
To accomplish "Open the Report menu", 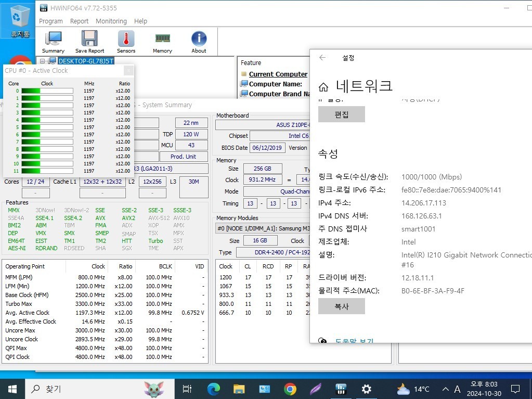I will (79, 21).
